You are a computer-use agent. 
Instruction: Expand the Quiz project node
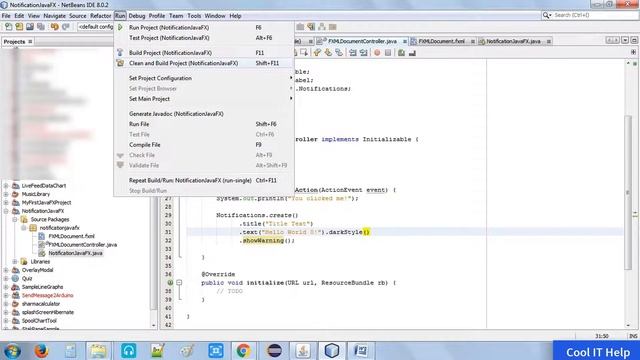[x=6, y=278]
